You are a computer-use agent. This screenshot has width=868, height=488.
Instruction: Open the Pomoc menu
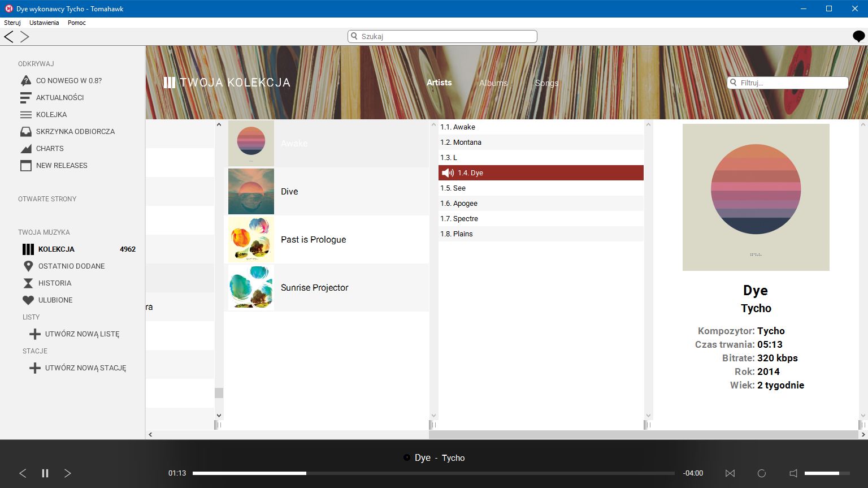pyautogui.click(x=77, y=23)
